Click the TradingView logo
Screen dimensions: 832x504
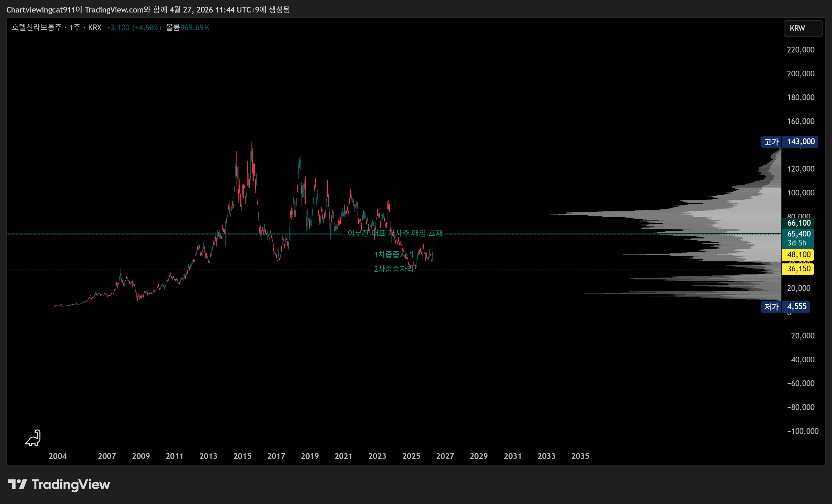coord(59,484)
